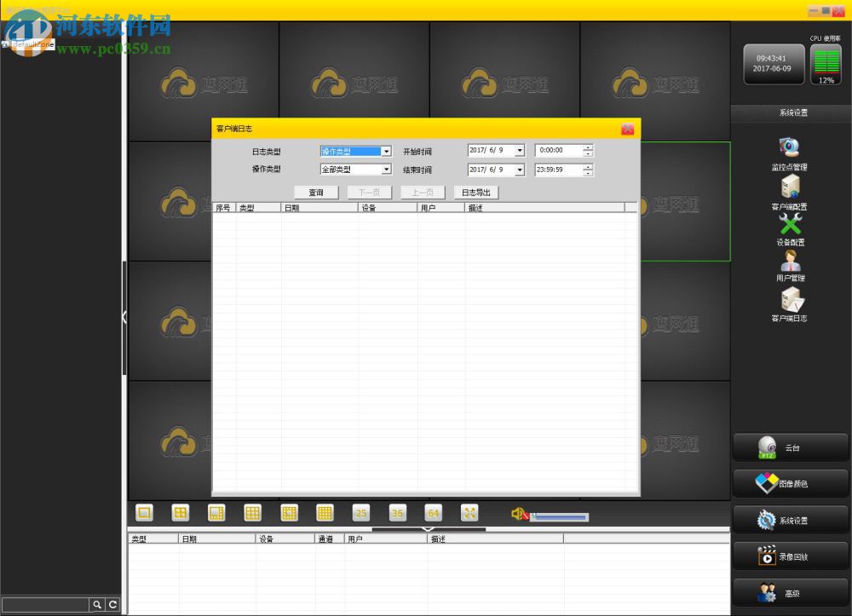Sort dialog table by 类型 column

point(258,208)
